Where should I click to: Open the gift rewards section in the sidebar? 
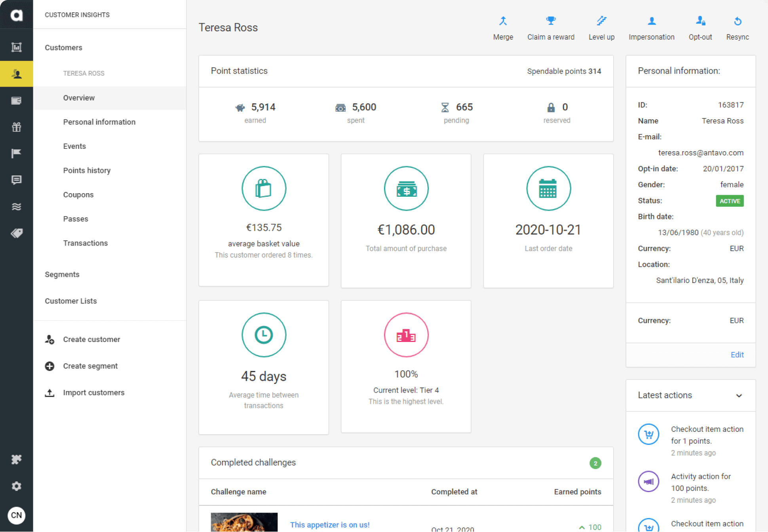tap(16, 127)
